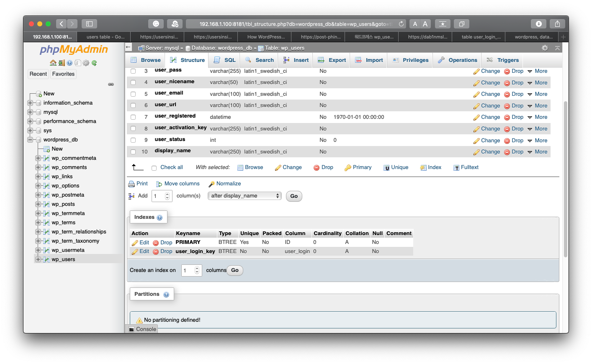
Task: Click the help icon next to Partitions
Action: point(166,295)
